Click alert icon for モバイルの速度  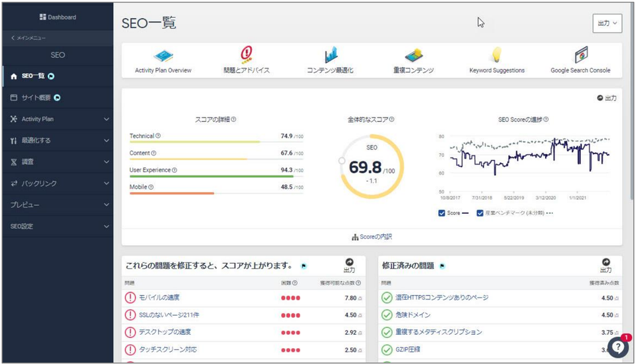pos(130,298)
